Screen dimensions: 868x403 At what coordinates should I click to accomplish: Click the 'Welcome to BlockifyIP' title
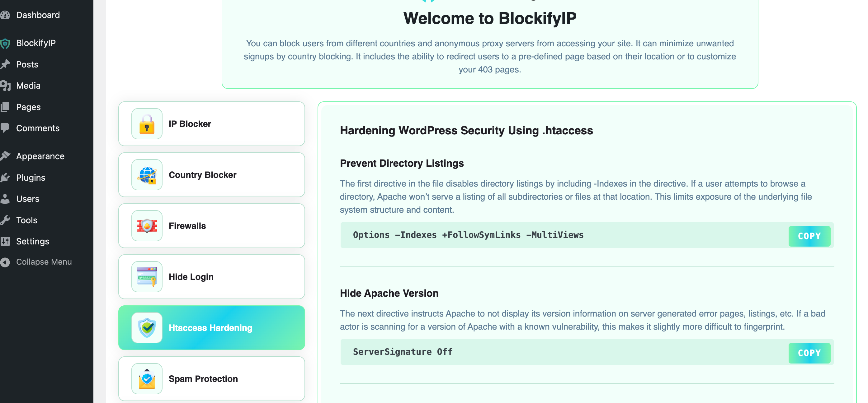click(x=490, y=18)
